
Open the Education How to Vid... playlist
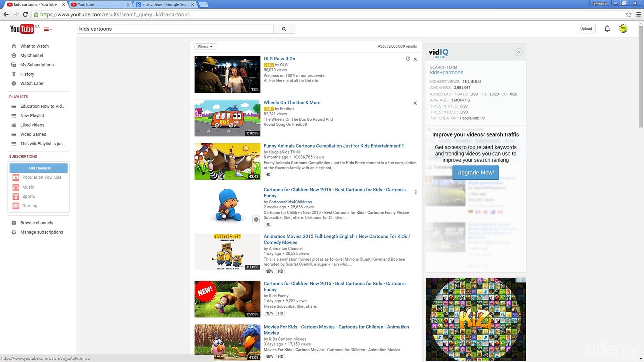pos(43,106)
